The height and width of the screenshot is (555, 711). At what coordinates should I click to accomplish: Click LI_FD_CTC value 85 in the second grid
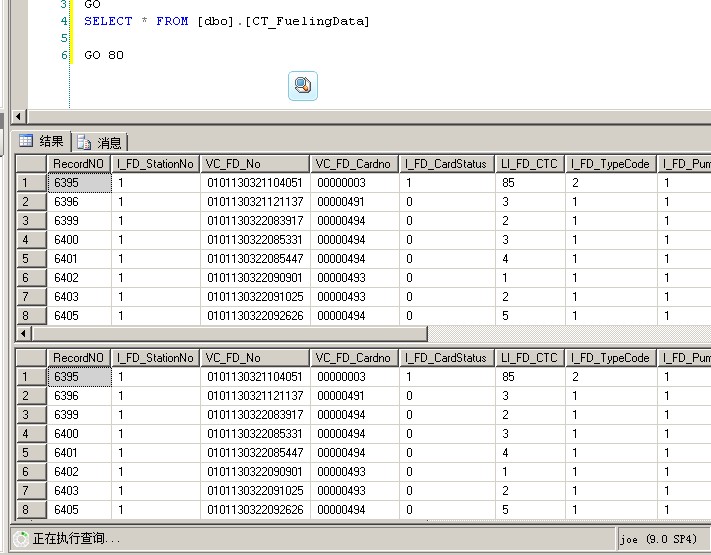click(530, 377)
